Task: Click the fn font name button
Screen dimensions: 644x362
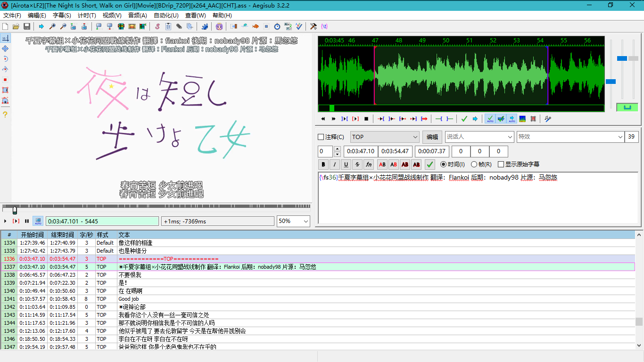Action: (x=369, y=165)
